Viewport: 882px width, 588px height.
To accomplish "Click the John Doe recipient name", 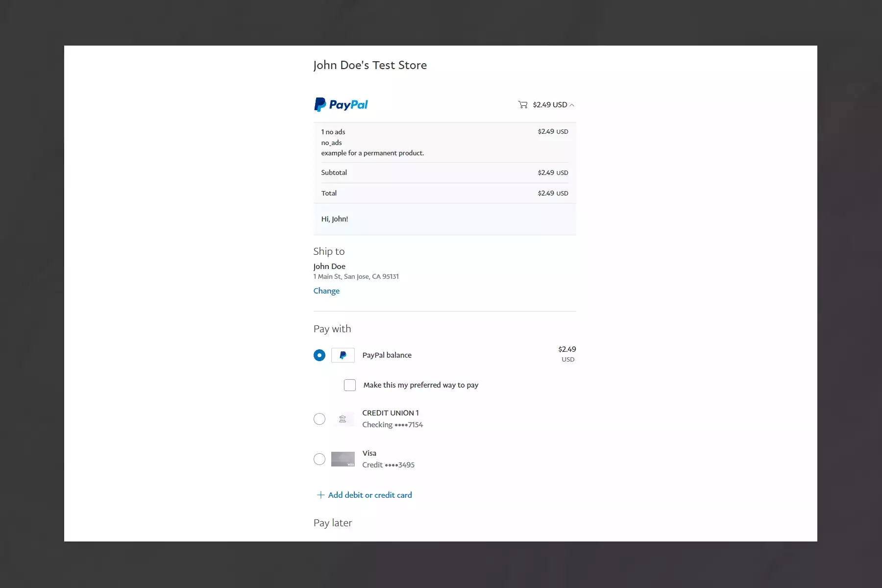I will [x=329, y=266].
